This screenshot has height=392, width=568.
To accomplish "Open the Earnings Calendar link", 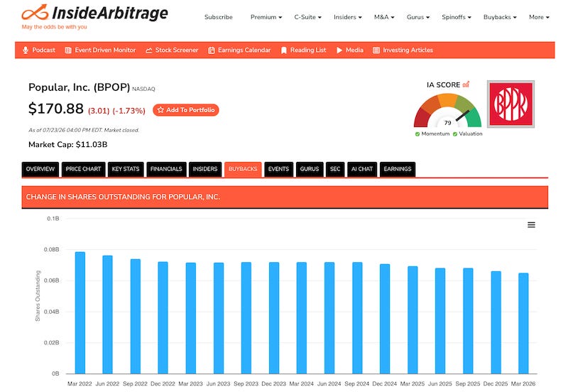I will pos(244,50).
